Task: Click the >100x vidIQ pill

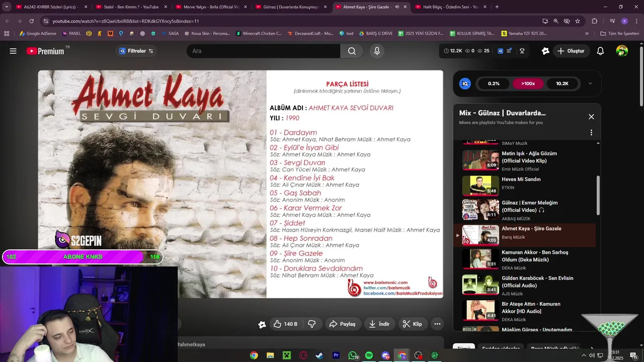Action: click(x=528, y=83)
